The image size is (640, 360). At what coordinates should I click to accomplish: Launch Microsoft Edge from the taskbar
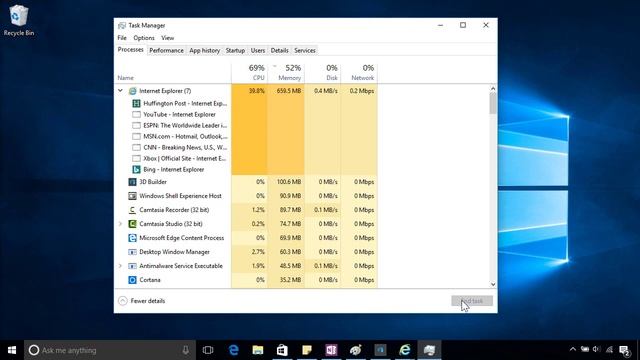pyautogui.click(x=233, y=350)
